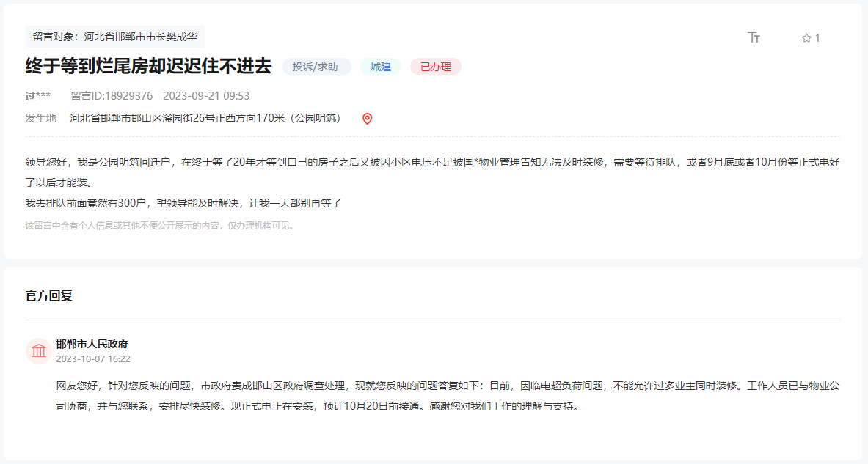This screenshot has height=464, width=868.
Task: Click the 城建 category tag
Action: pyautogui.click(x=381, y=67)
